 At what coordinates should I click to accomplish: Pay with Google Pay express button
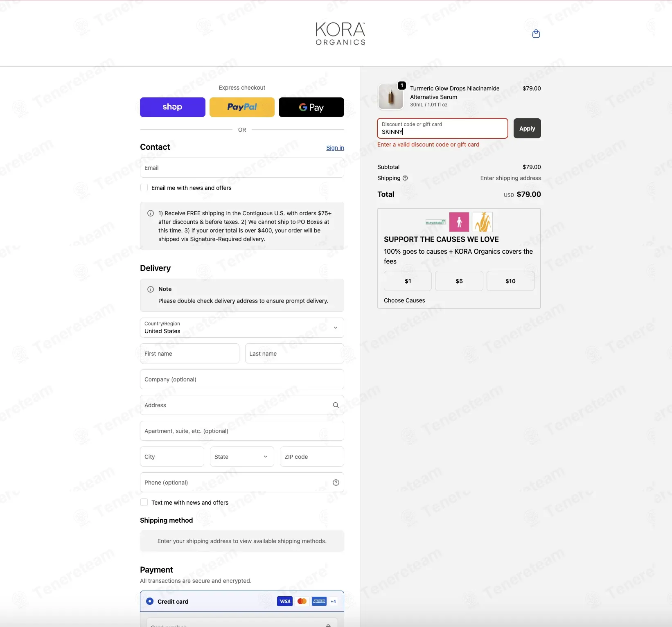tap(311, 107)
